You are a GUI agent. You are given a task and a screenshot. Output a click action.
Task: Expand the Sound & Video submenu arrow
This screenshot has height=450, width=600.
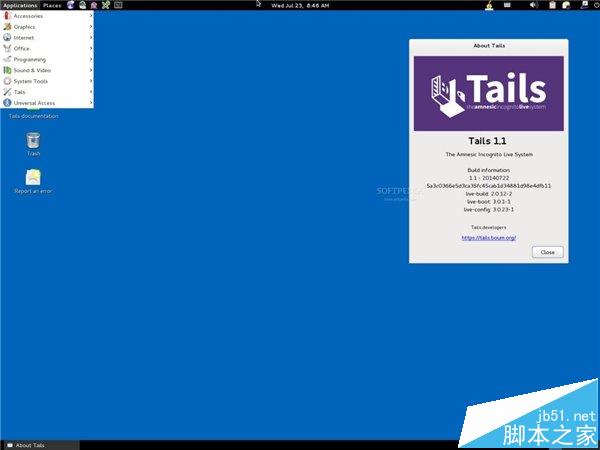(91, 70)
